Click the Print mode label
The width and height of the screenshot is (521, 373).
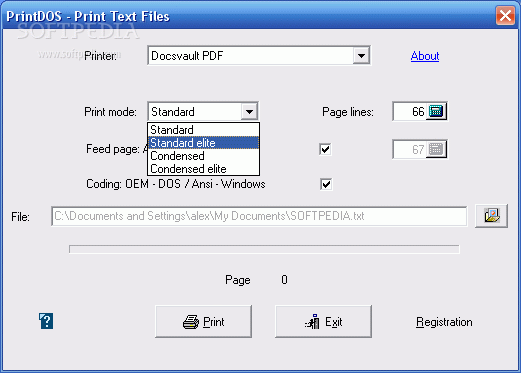[x=110, y=112]
